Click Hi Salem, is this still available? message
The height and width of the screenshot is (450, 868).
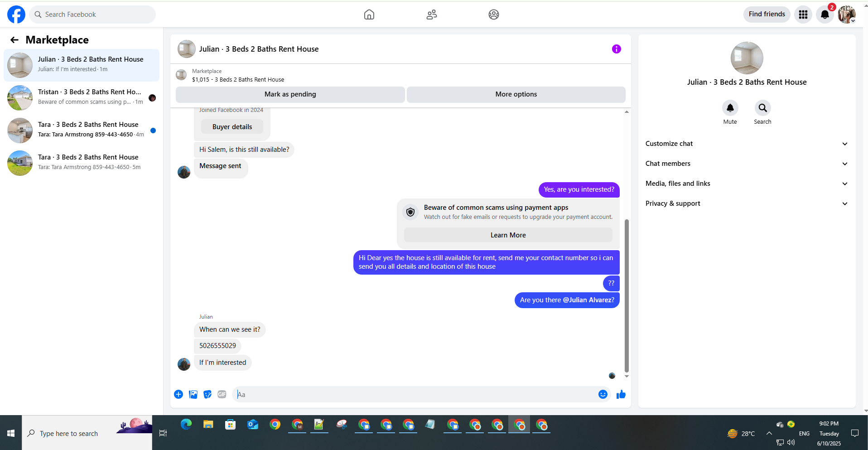pyautogui.click(x=244, y=150)
